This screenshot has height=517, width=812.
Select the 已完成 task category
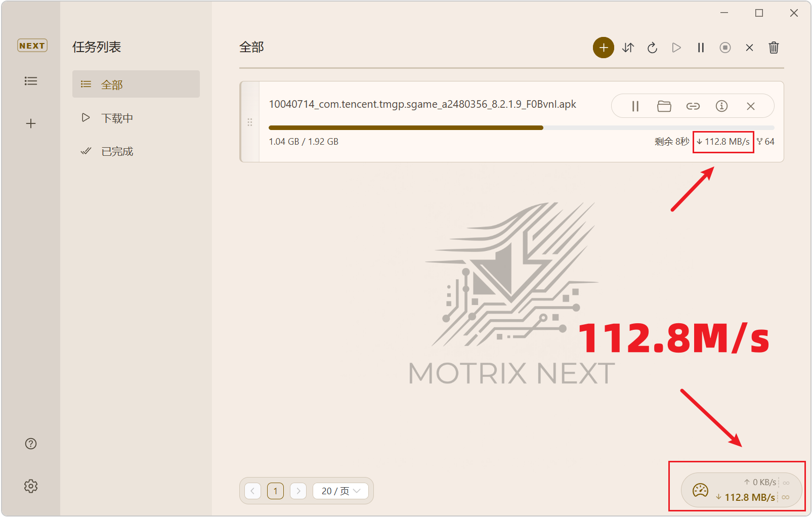coord(136,151)
